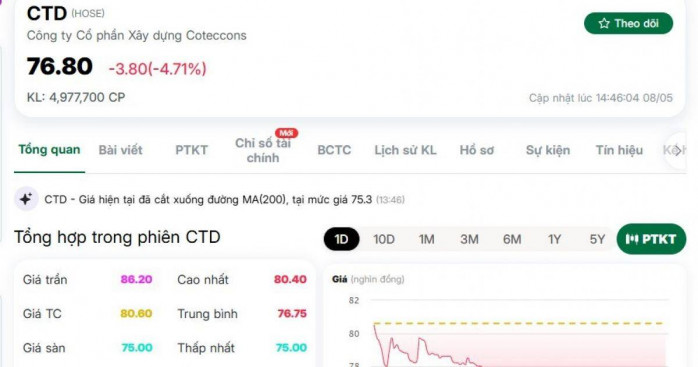Image resolution: width=698 pixels, height=367 pixels.
Task: Expand more tabs with the right chevron arrow
Action: tap(678, 151)
